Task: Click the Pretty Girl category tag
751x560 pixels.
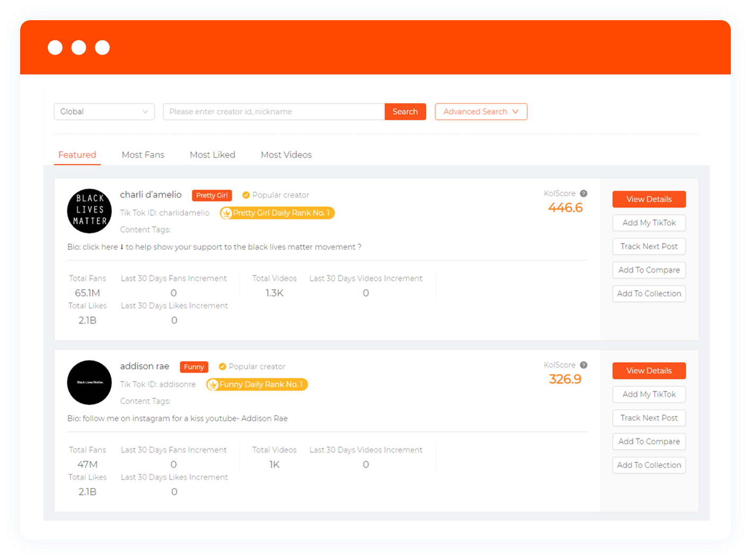Action: pos(212,195)
